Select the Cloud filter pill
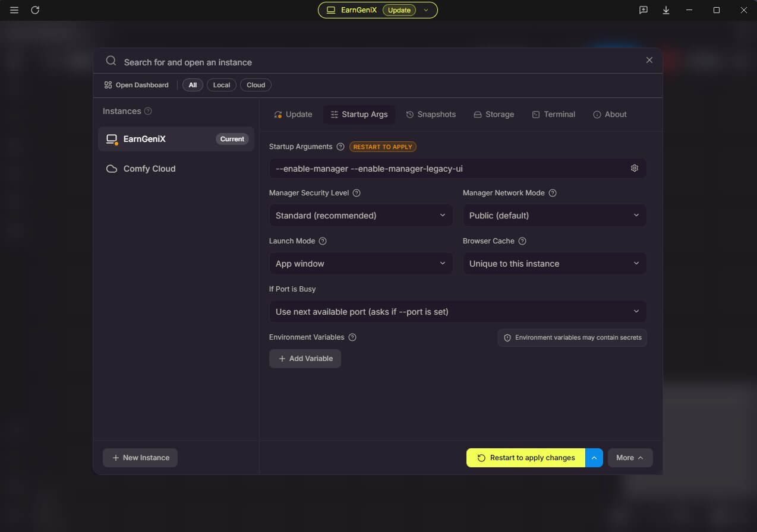 pyautogui.click(x=256, y=85)
